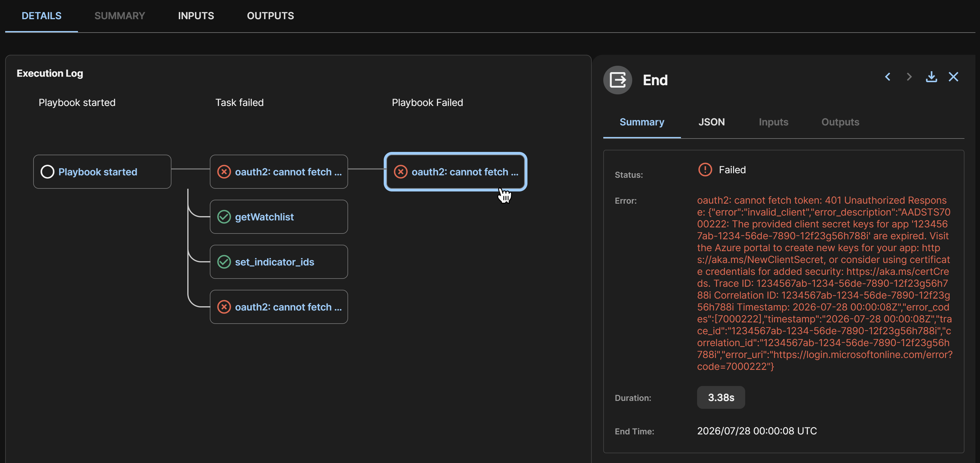The height and width of the screenshot is (463, 980).
Task: Click the 3.38s duration badge
Action: 721,397
